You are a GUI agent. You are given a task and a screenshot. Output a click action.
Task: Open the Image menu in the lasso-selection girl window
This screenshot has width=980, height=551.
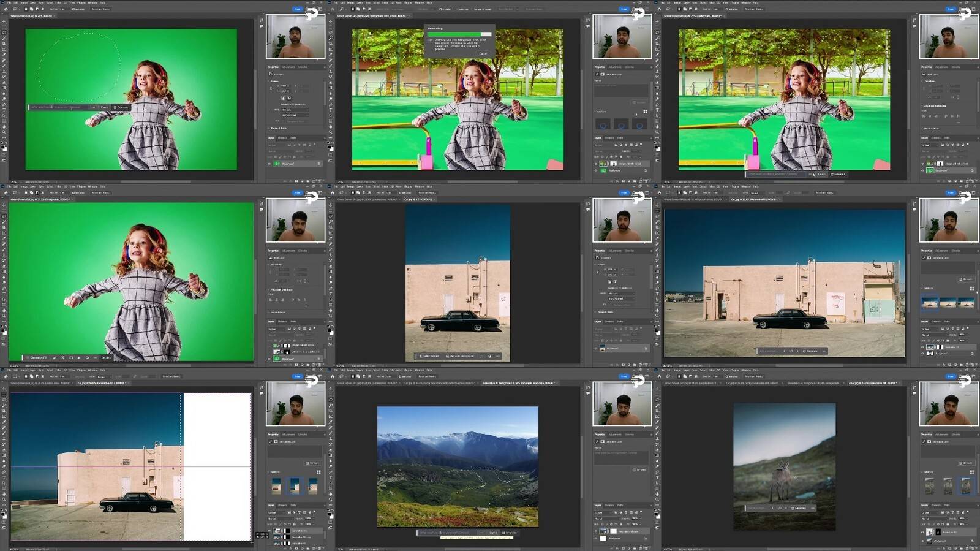click(24, 2)
